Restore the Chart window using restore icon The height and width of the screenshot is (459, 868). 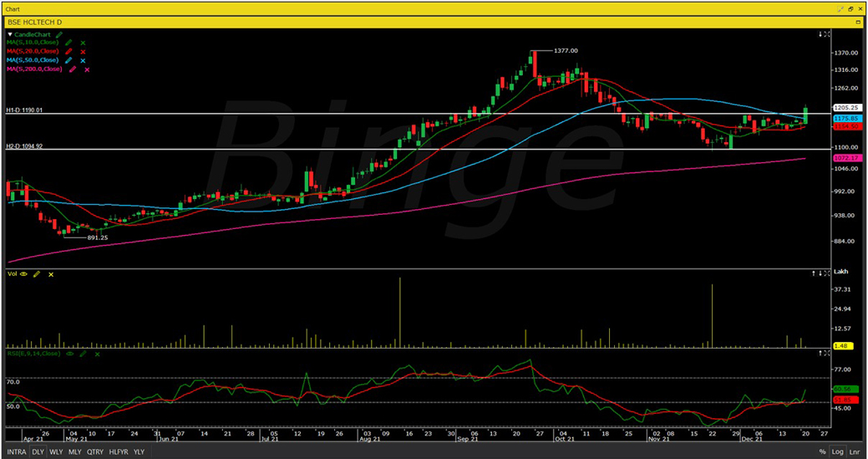coord(850,9)
